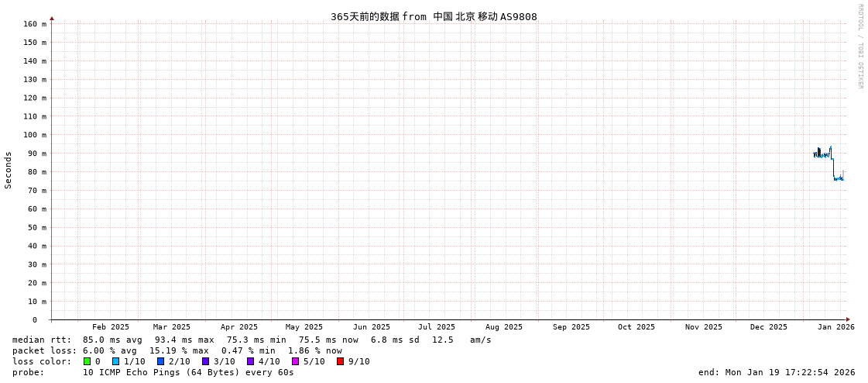The image size is (868, 383).
Task: Click the Feb 2025 x-axis label
Action: (111, 327)
